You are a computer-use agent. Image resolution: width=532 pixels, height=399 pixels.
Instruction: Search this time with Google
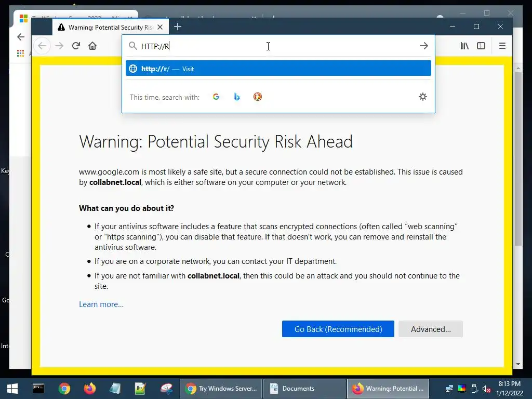[216, 97]
